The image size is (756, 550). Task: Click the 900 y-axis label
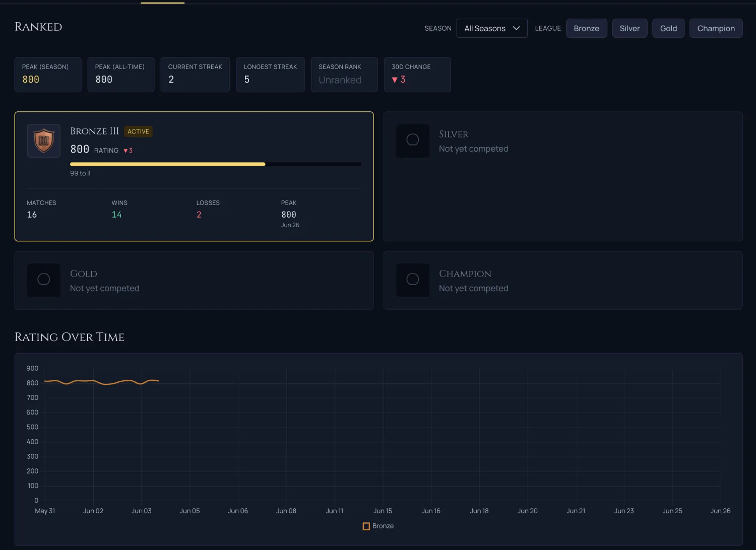[32, 368]
